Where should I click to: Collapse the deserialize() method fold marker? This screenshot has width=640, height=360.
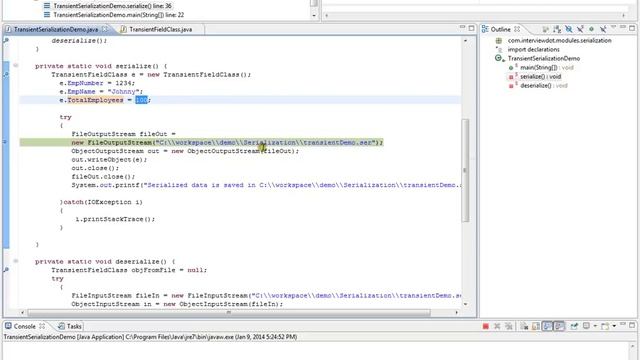tap(16, 261)
